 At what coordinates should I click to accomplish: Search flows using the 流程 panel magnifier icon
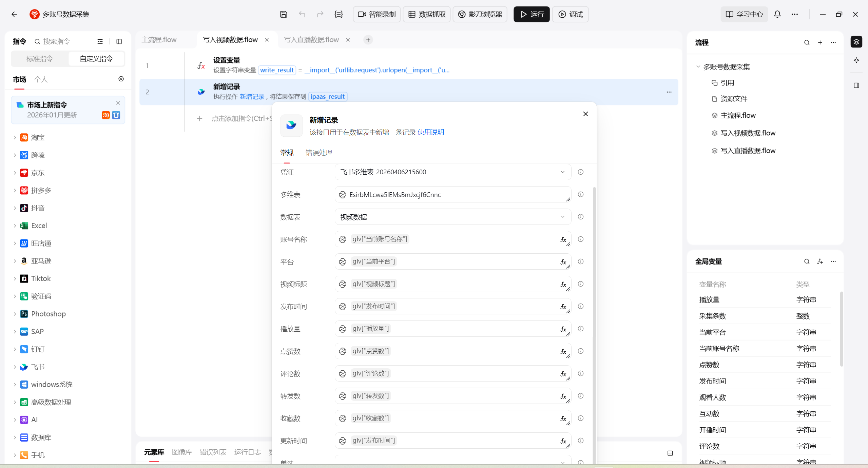[807, 42]
